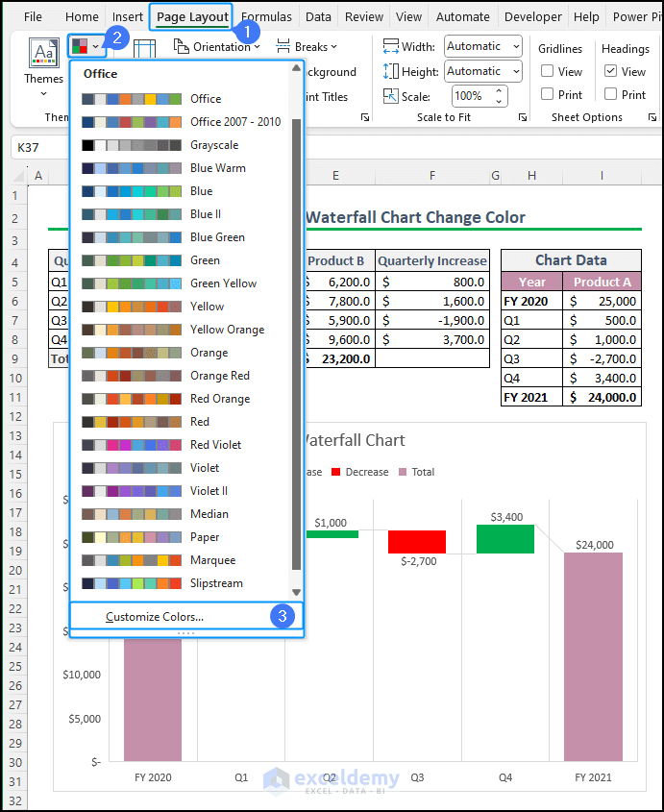
Task: Click Customize Colors... option
Action: coord(186,617)
